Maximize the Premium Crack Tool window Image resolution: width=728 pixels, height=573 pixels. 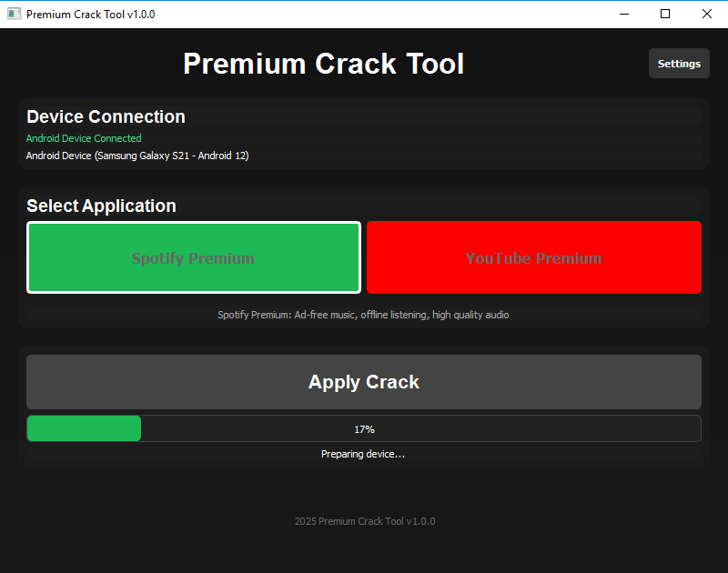pos(665,14)
